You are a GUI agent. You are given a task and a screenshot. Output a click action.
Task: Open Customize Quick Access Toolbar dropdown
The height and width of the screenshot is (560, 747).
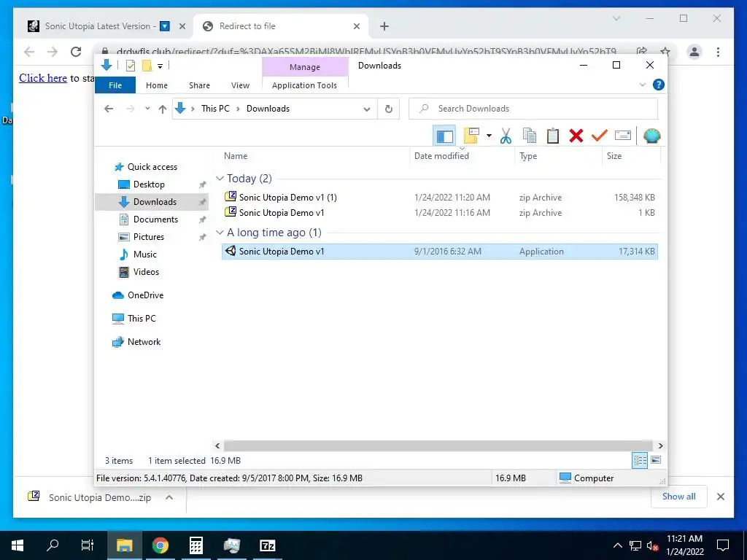pos(160,66)
